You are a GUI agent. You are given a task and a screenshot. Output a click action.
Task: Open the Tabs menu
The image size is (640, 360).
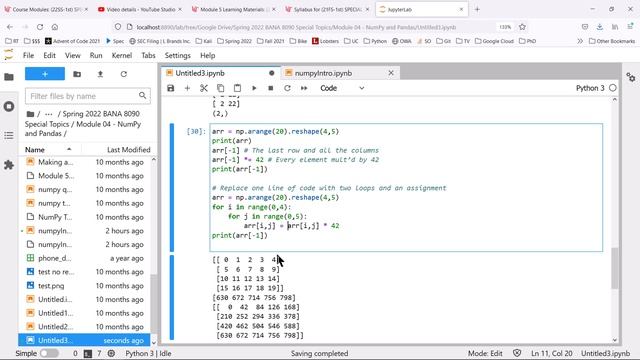click(148, 56)
